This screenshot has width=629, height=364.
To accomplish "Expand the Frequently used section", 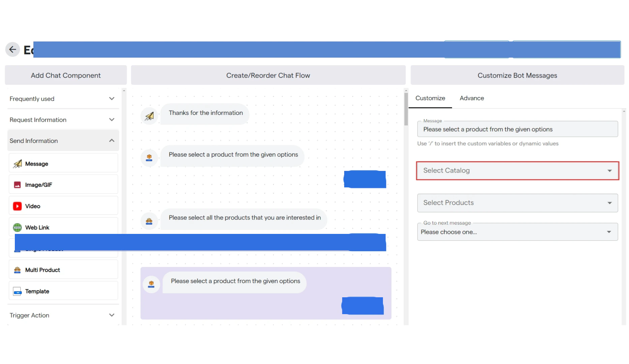I will coord(63,99).
